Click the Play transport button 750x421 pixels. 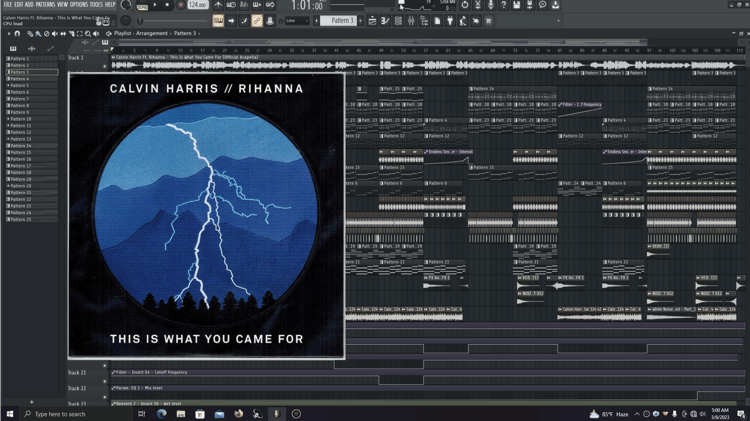click(155, 5)
